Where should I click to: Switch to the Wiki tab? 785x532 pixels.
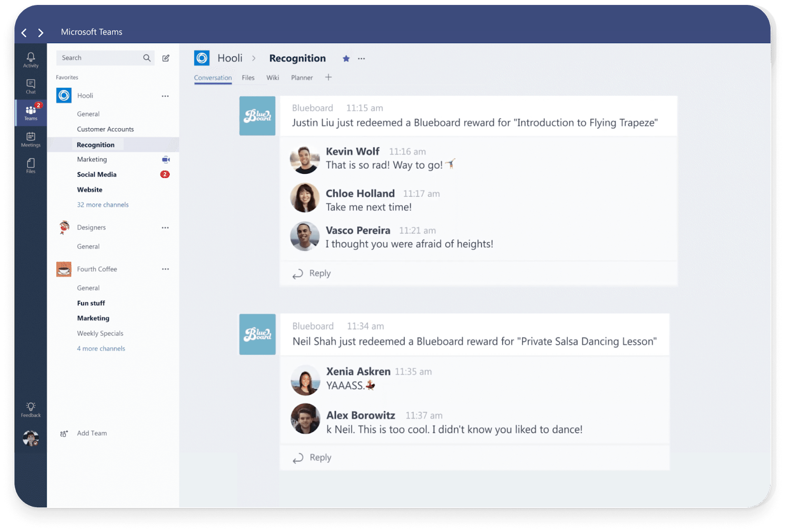click(x=273, y=78)
